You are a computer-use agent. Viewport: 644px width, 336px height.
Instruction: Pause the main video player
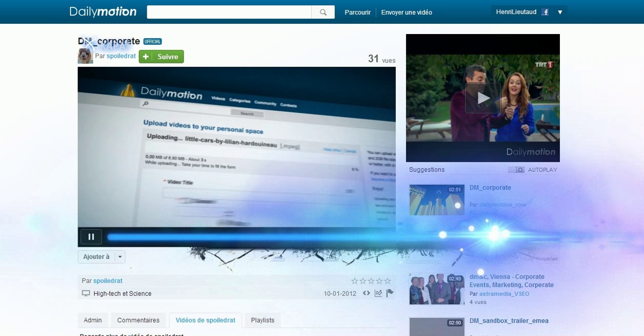pos(91,237)
